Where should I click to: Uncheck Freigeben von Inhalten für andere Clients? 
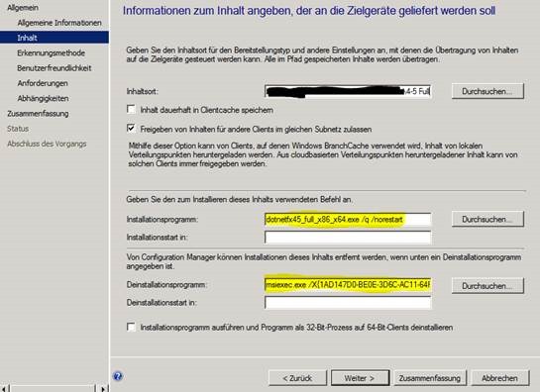131,129
